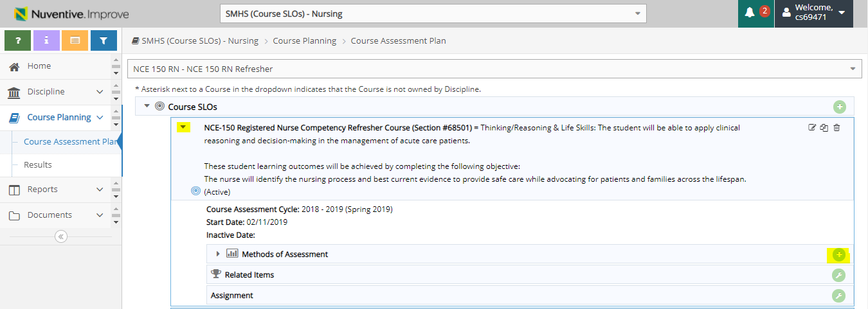Expand the Methods of Assessment section
This screenshot has width=868, height=309.
point(218,254)
